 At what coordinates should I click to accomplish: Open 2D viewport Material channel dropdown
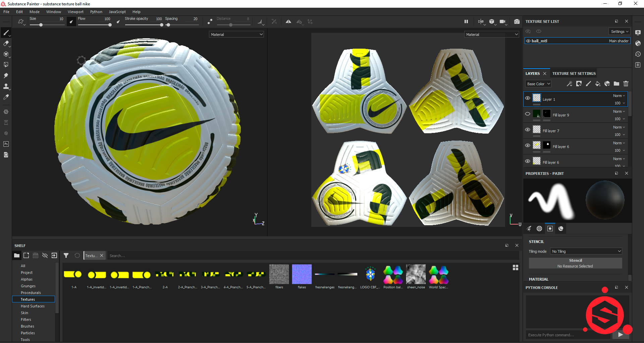(x=492, y=34)
